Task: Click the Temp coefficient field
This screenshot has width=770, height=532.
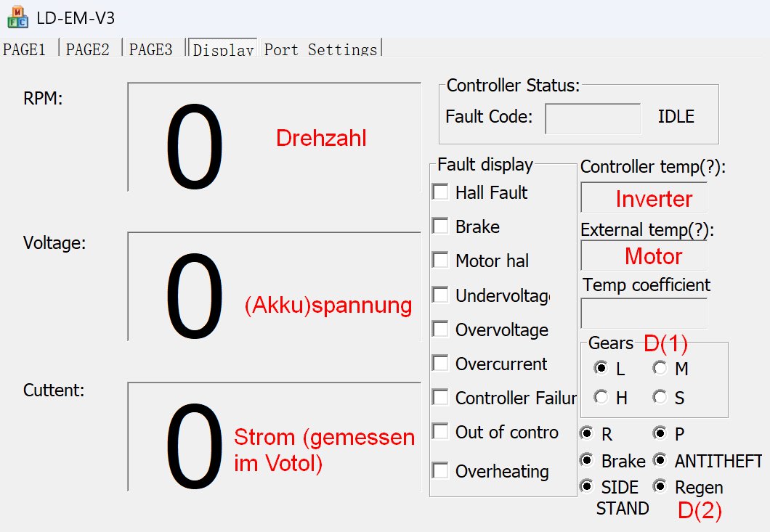Action: [644, 313]
